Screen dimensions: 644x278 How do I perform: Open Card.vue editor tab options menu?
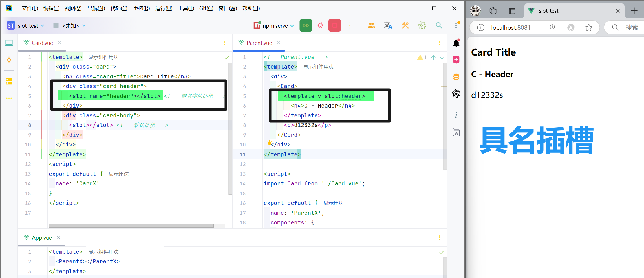point(224,43)
